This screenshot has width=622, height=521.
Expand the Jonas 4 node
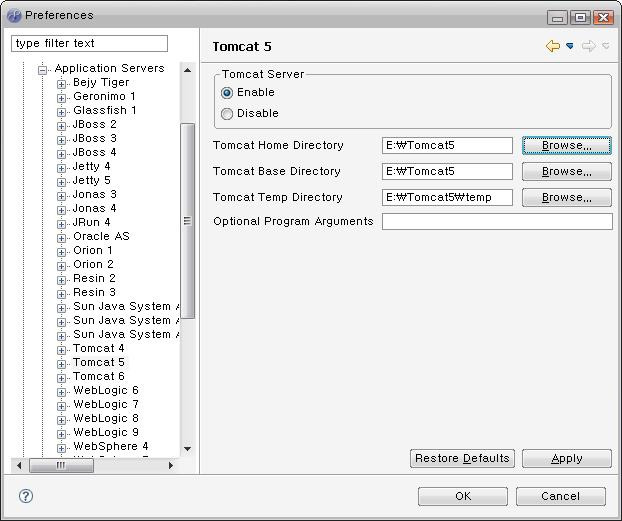61,210
